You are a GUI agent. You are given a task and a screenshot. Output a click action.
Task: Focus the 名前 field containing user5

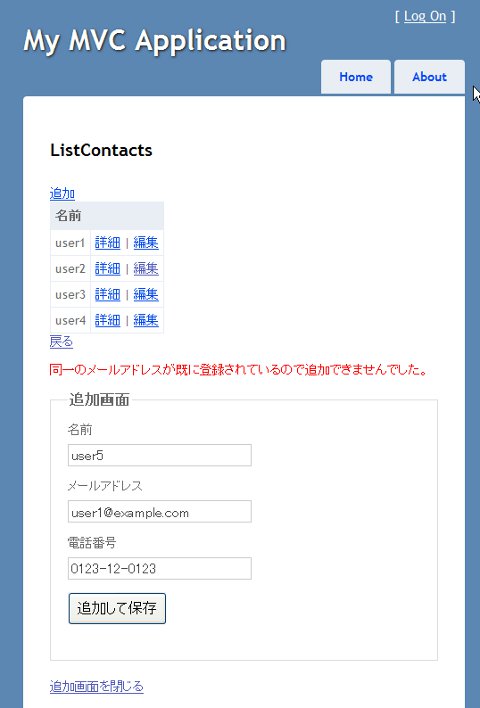(x=160, y=455)
